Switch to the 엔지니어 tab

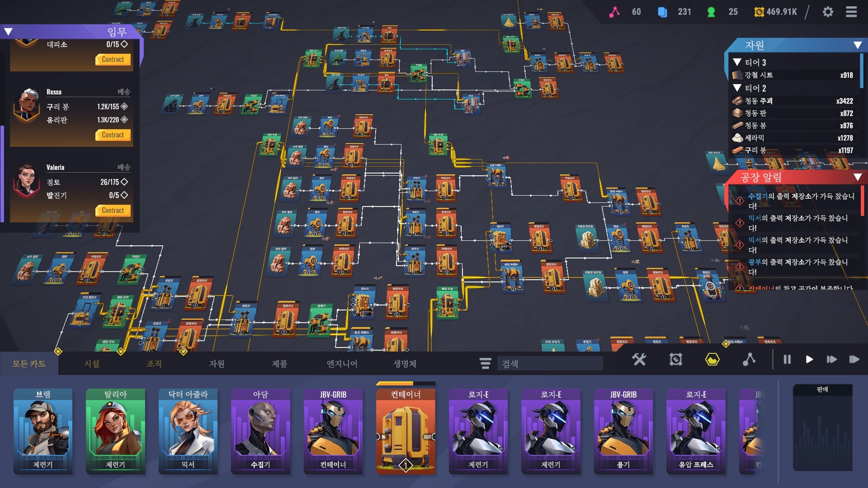[x=342, y=364]
